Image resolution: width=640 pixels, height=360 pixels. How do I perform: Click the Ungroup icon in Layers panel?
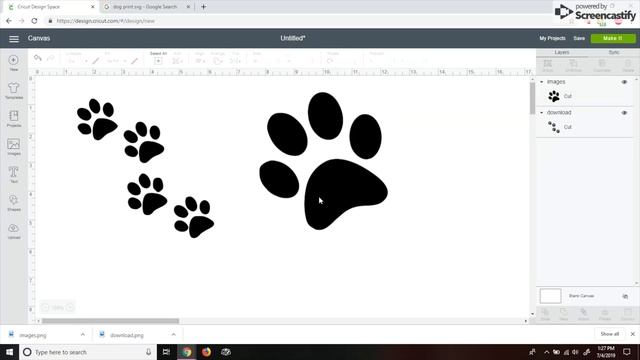pos(573,65)
